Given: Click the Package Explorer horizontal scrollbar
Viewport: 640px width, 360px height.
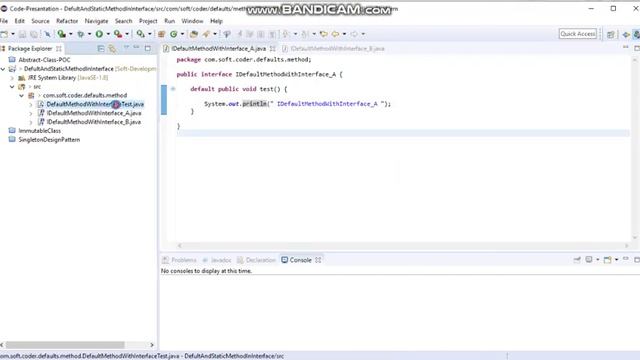Looking at the screenshot, I should coord(64,345).
